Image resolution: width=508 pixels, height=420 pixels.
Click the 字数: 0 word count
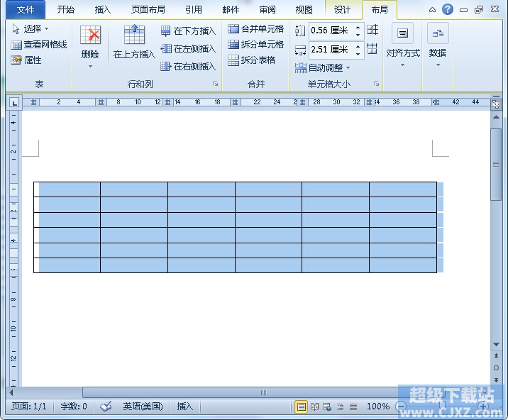[74, 406]
